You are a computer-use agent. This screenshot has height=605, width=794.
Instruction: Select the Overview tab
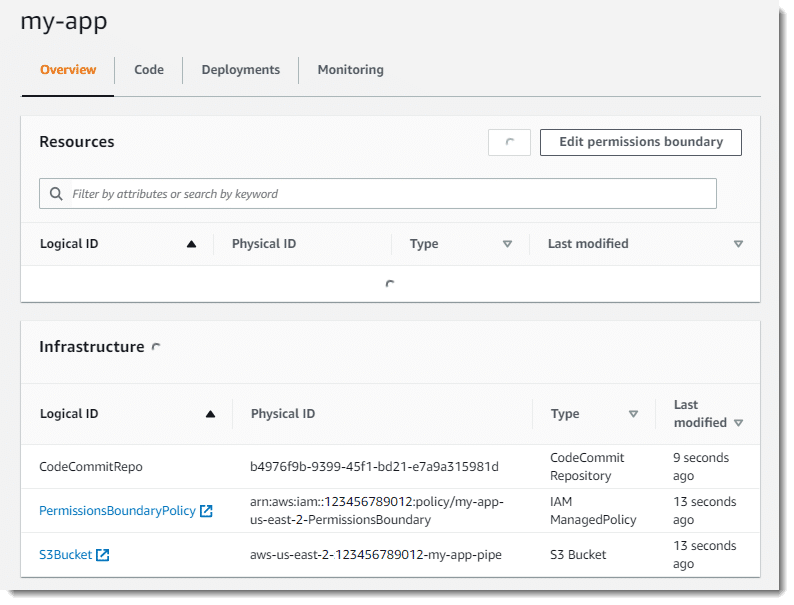[68, 70]
